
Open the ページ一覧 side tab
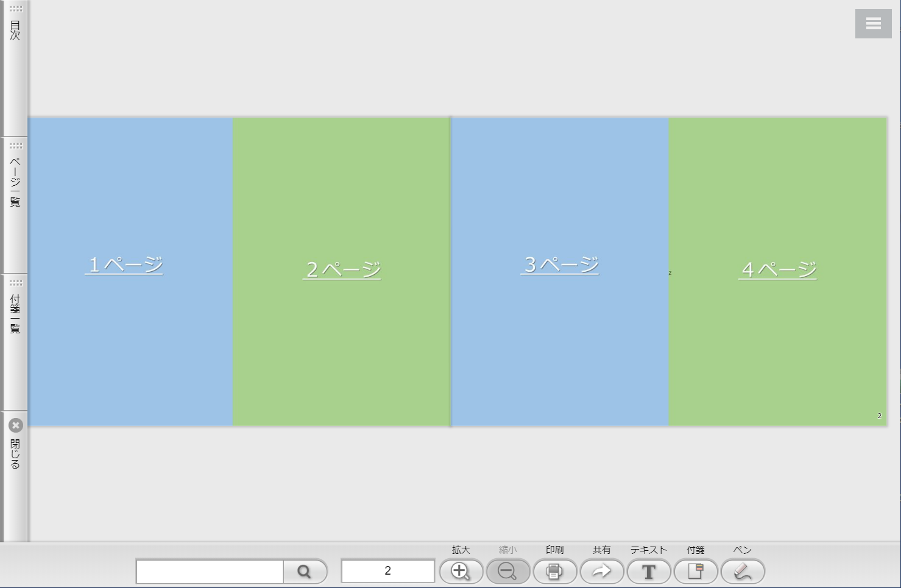click(15, 205)
